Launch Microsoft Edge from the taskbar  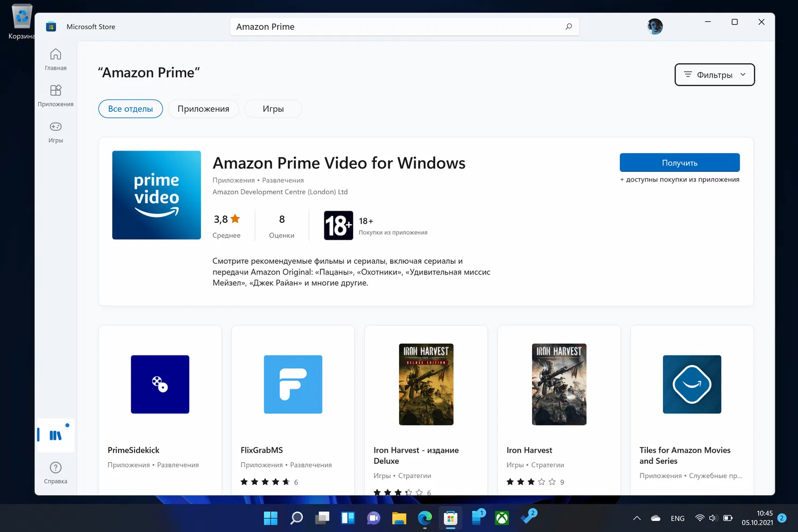coord(425,518)
